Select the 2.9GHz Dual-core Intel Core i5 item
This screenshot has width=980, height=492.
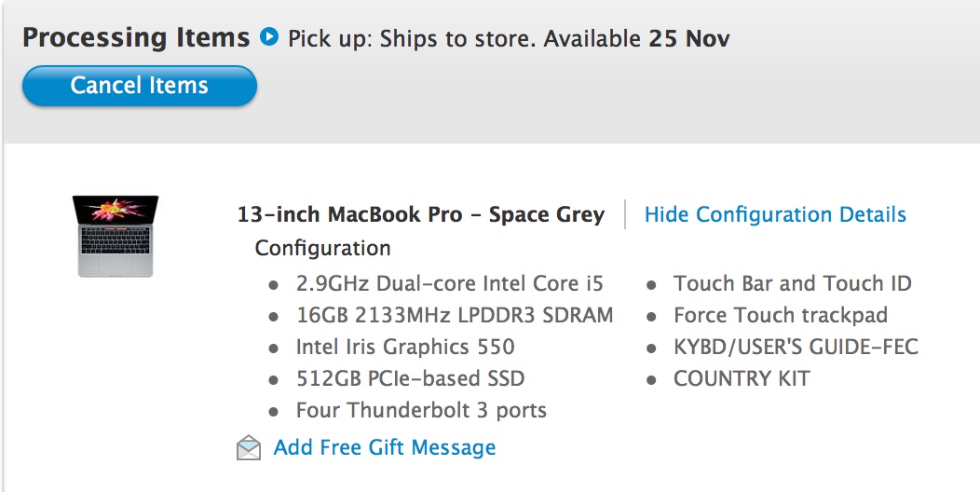point(449,284)
